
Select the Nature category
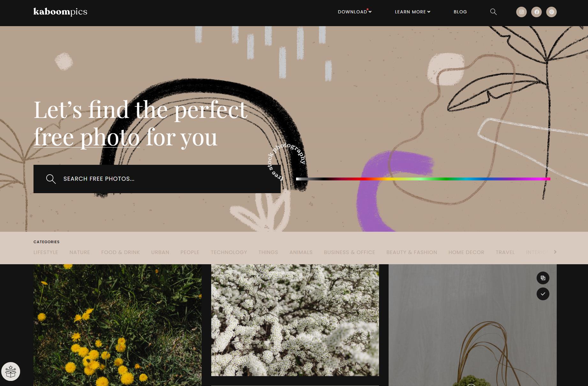click(x=80, y=252)
